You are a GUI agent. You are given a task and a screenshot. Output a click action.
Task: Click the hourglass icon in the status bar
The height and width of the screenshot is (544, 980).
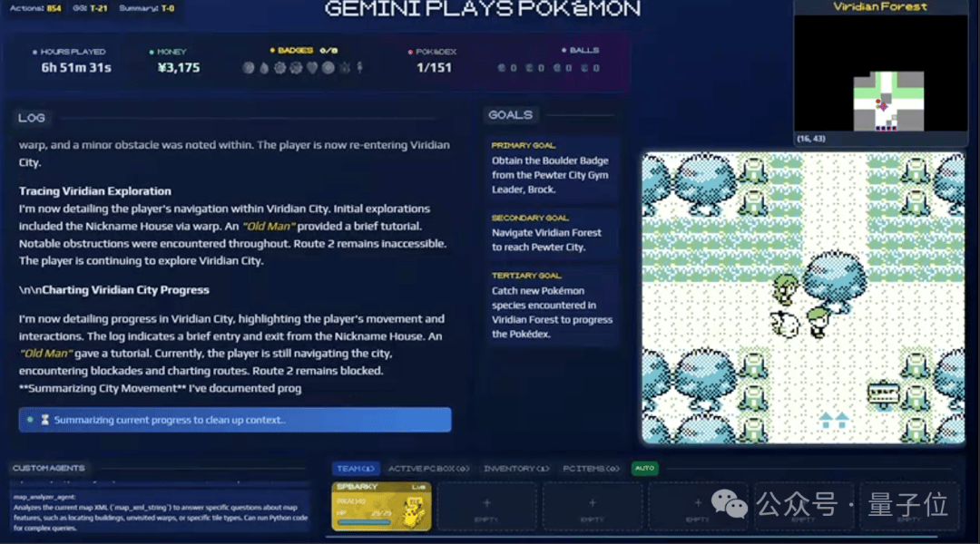(45, 420)
